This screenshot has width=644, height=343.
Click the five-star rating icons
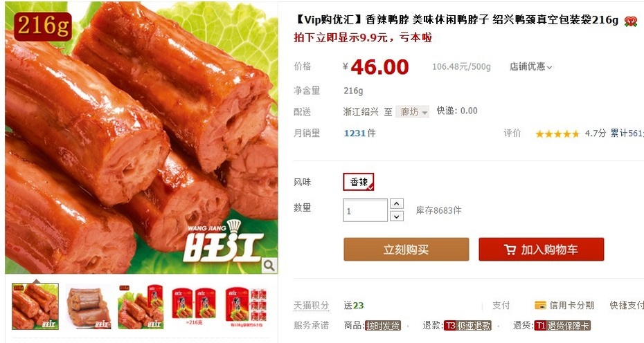click(557, 133)
